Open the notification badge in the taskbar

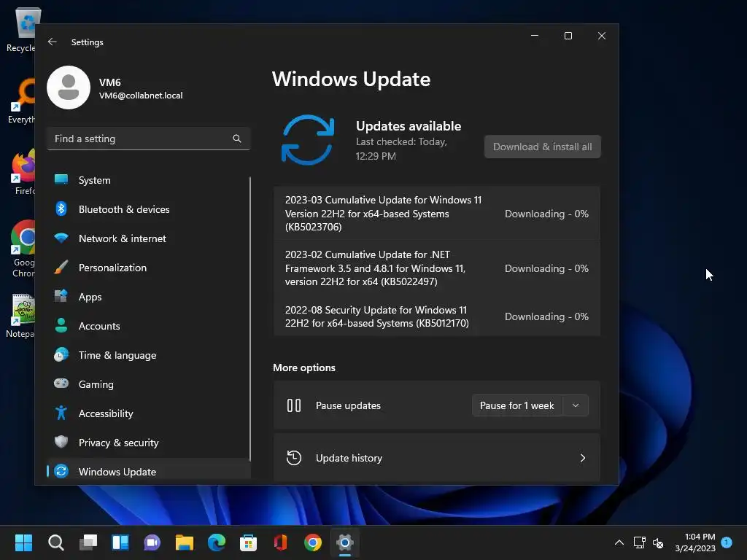pos(727,542)
